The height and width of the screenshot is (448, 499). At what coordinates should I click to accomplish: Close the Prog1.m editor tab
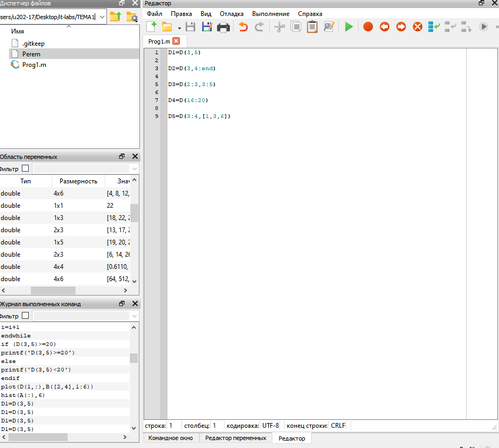[x=176, y=41]
